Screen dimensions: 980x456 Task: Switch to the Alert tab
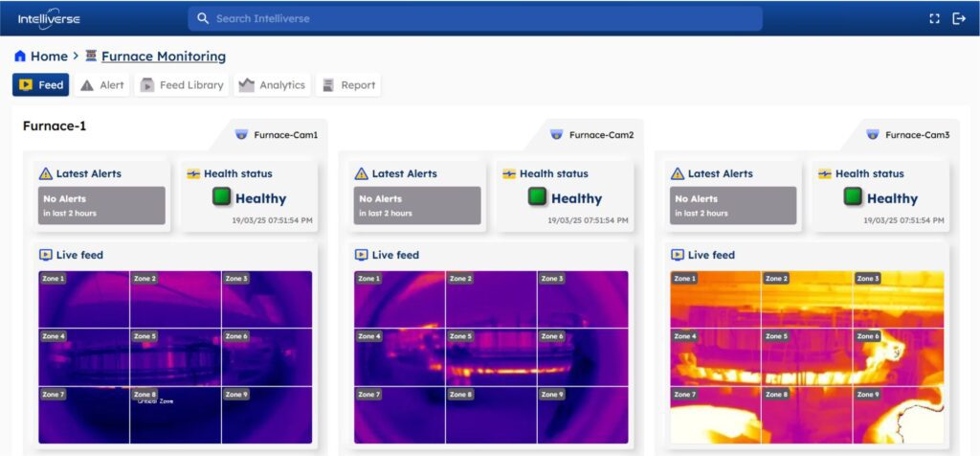click(x=102, y=85)
